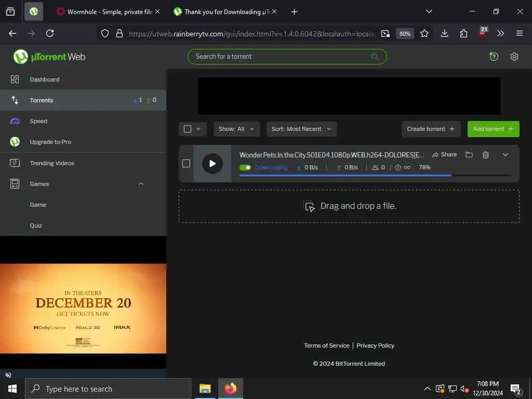Image resolution: width=532 pixels, height=399 pixels.
Task: Open File Explorer from taskbar
Action: click(205, 389)
